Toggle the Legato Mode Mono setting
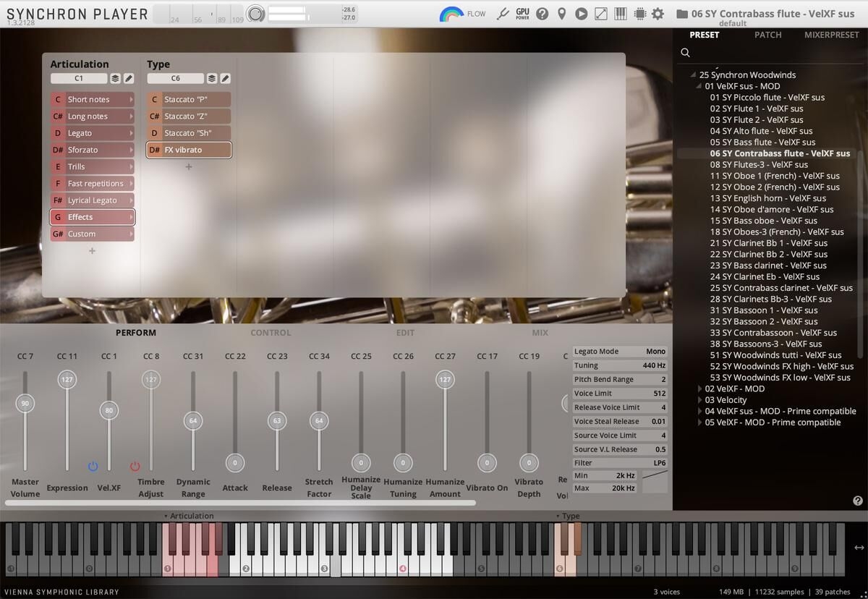Viewport: 868px width, 599px height. (655, 352)
